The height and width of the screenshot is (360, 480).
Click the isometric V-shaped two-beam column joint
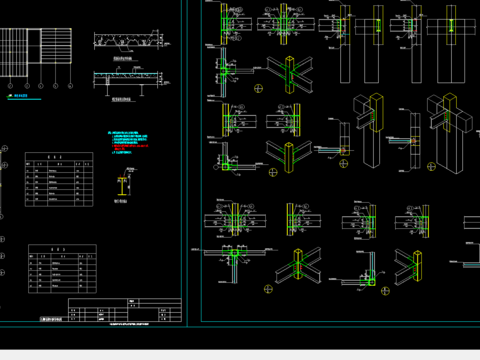point(289,157)
